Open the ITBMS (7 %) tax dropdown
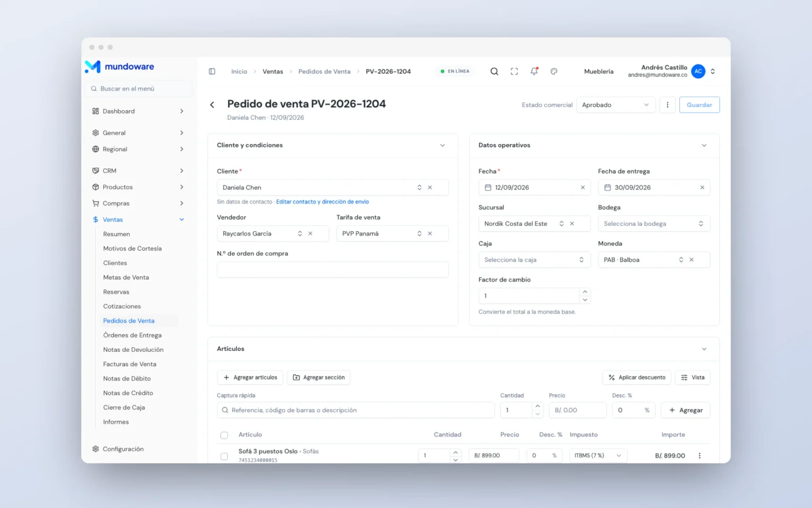The image size is (812, 508). [598, 456]
